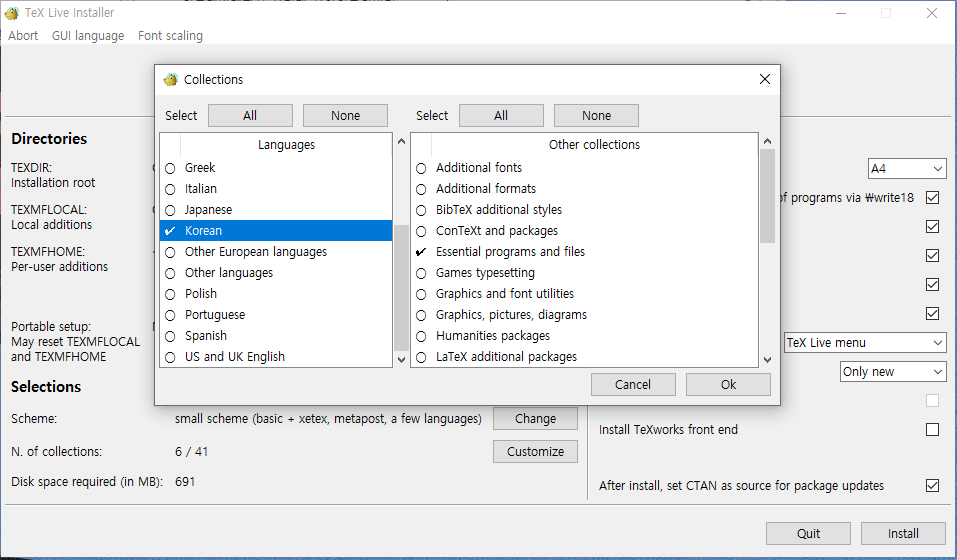
Task: Click None button for languages
Action: click(345, 116)
